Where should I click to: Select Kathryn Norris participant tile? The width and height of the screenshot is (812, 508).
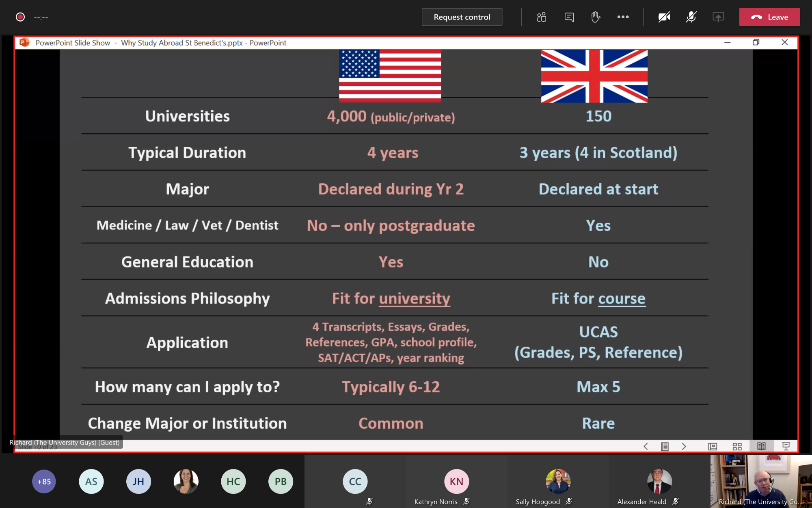click(x=457, y=482)
